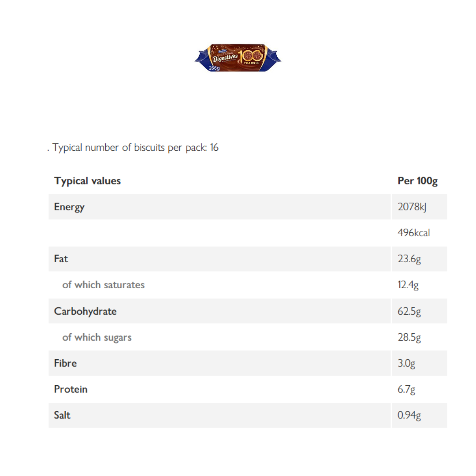Select the Energy row label
Viewport: 476px width, 476px height.
click(69, 207)
